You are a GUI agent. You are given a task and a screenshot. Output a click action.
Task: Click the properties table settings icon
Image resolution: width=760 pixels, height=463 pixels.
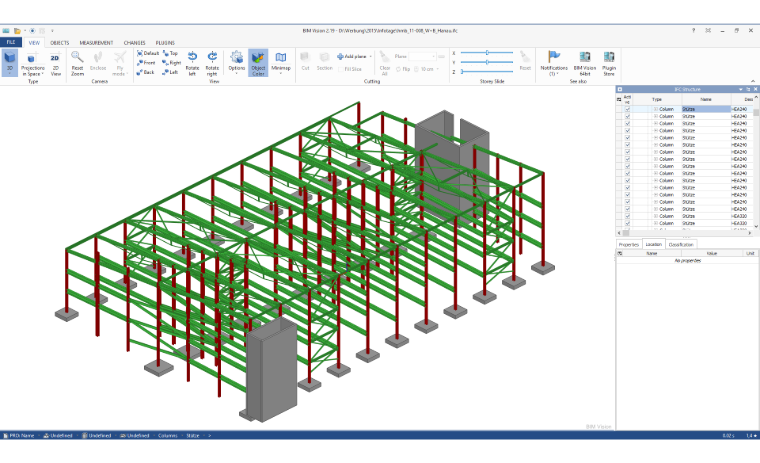620,253
